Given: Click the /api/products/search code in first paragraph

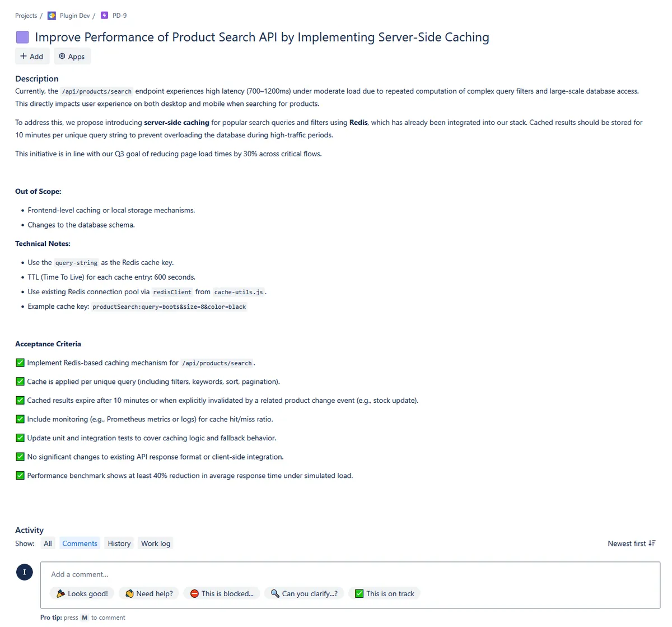Looking at the screenshot, I should click(x=96, y=91).
